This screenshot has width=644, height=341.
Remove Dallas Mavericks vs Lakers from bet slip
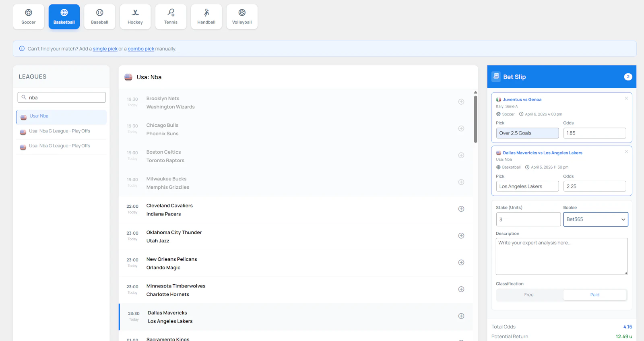tap(626, 151)
